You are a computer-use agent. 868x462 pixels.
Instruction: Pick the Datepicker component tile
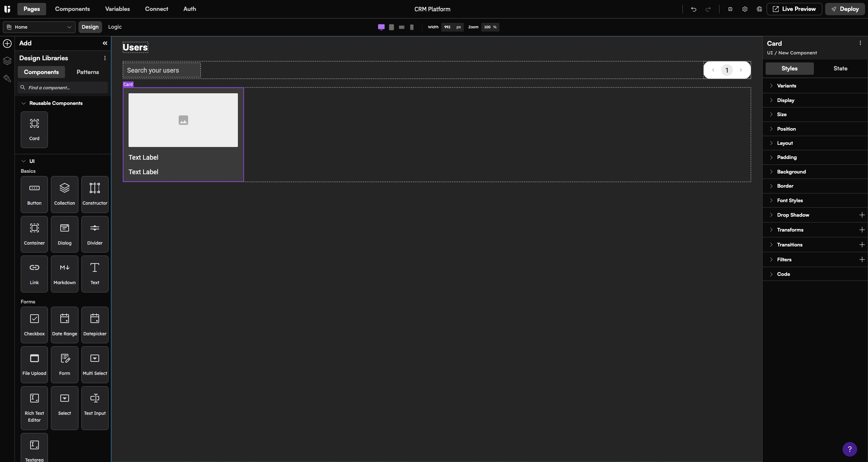click(x=95, y=325)
